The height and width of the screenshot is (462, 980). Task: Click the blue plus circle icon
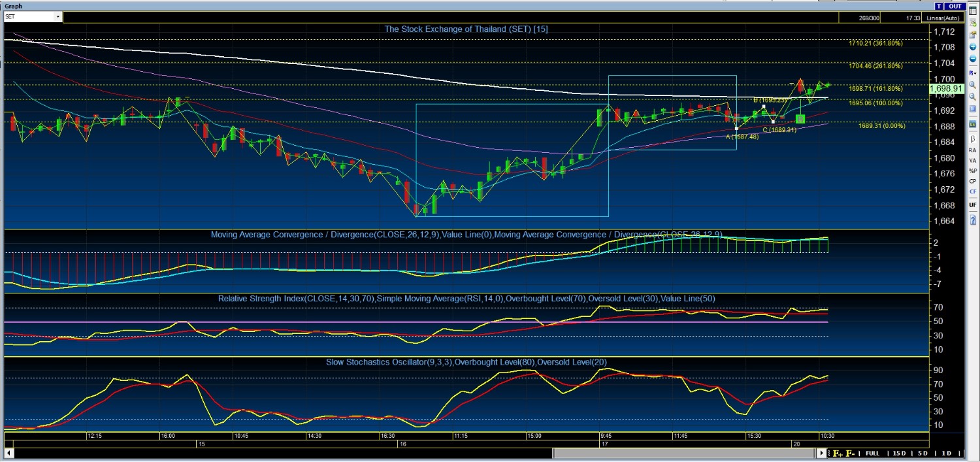coord(973,47)
